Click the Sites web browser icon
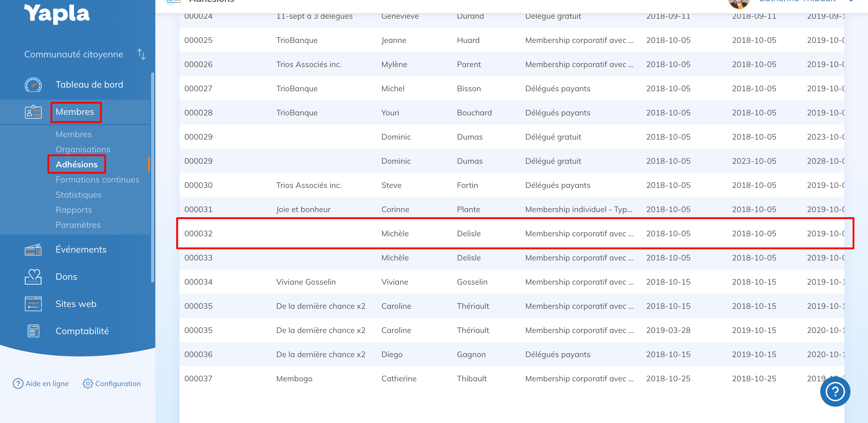The image size is (868, 423). click(x=33, y=304)
